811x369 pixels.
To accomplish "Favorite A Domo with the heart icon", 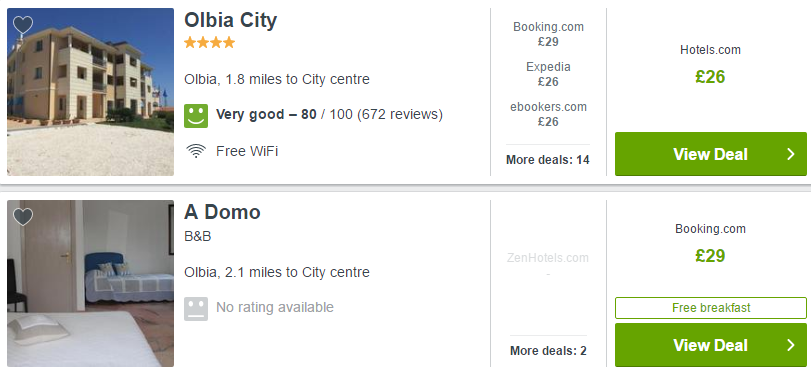I will pos(23,217).
